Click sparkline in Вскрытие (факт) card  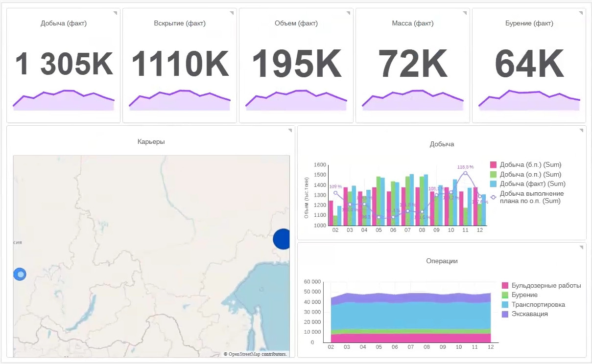180,100
